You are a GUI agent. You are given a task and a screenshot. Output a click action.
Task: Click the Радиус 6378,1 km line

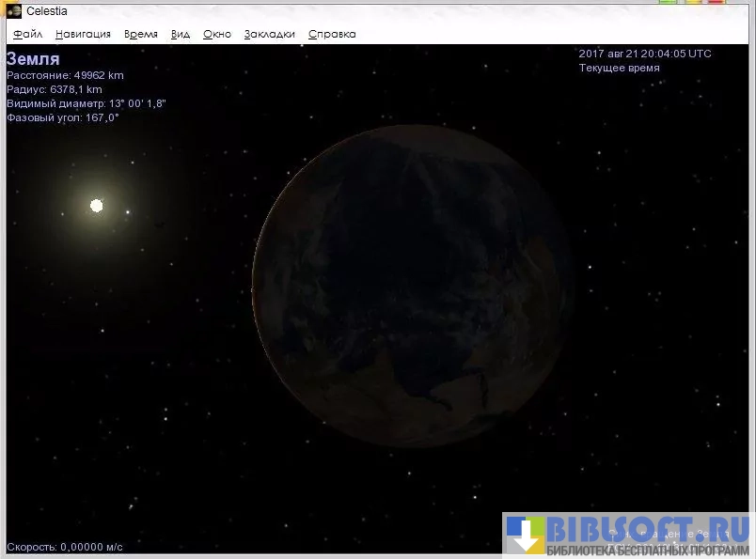point(54,89)
